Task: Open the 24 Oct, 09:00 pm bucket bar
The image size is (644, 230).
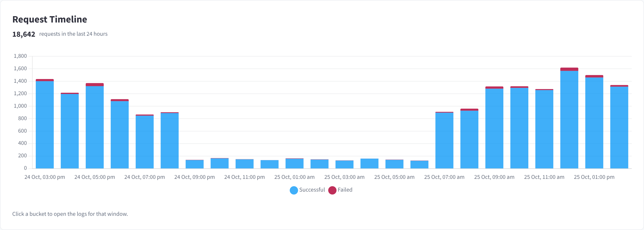Action: [x=195, y=164]
